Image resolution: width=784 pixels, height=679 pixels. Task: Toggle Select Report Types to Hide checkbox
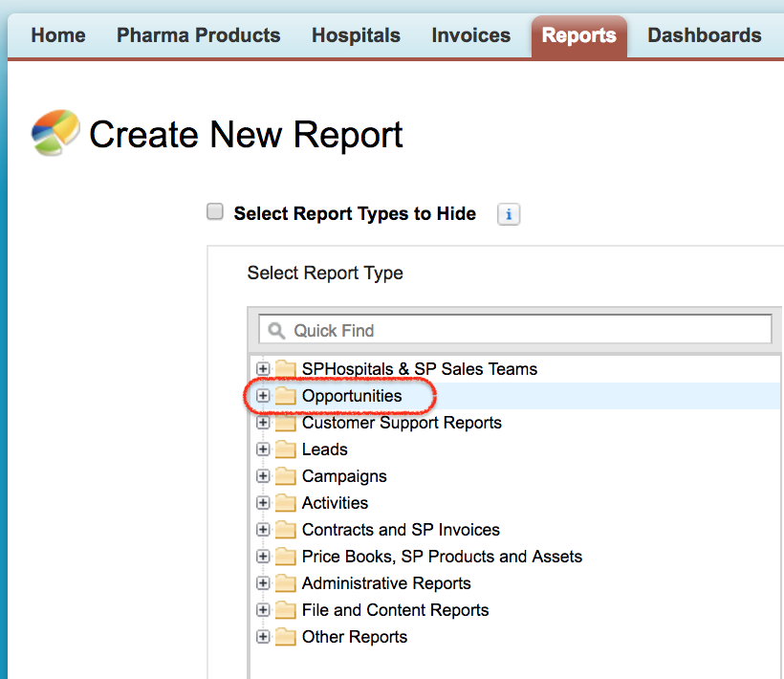click(x=215, y=211)
